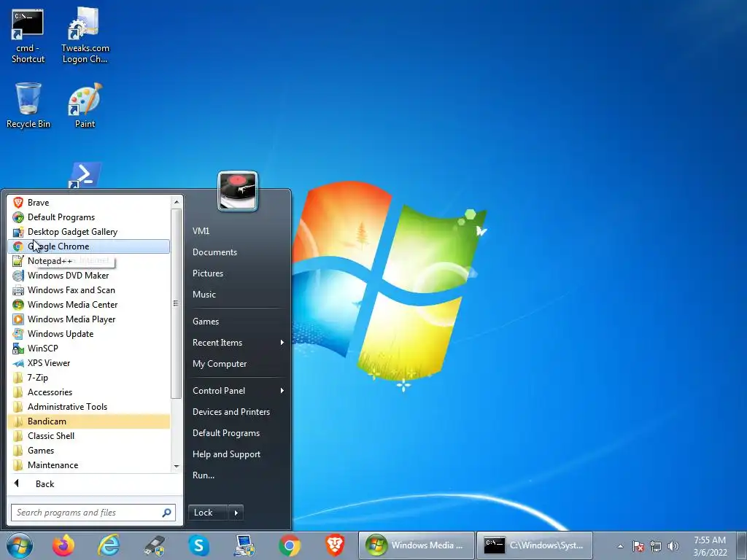
Task: Expand the 7-Zip folder
Action: click(88, 378)
